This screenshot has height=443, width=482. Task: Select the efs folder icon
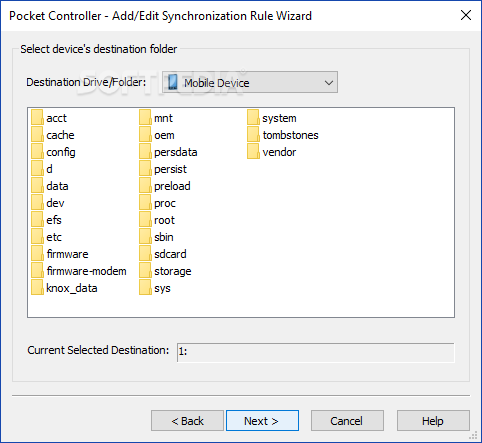point(37,220)
